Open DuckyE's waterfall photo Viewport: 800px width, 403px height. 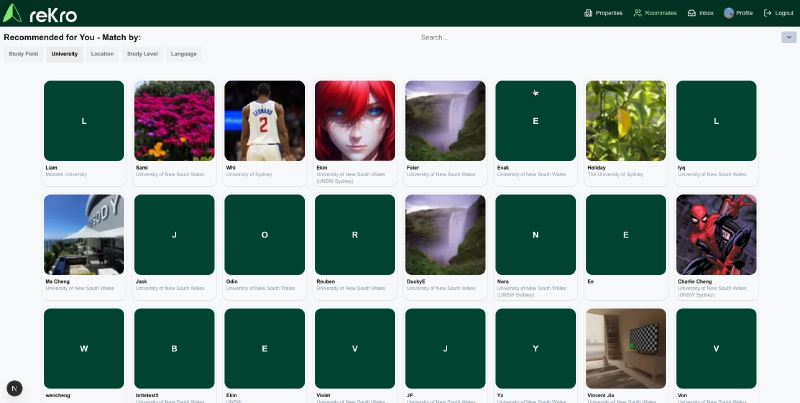coord(445,235)
